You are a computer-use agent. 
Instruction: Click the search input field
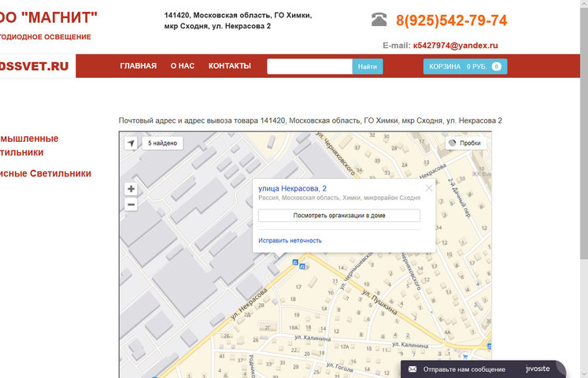pyautogui.click(x=309, y=67)
